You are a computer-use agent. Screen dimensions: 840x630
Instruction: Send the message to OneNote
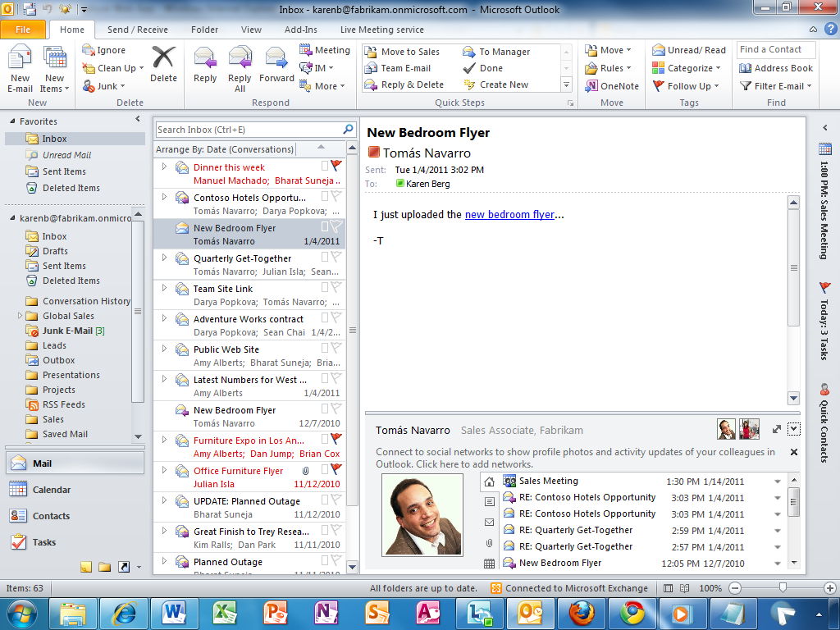[x=612, y=85]
